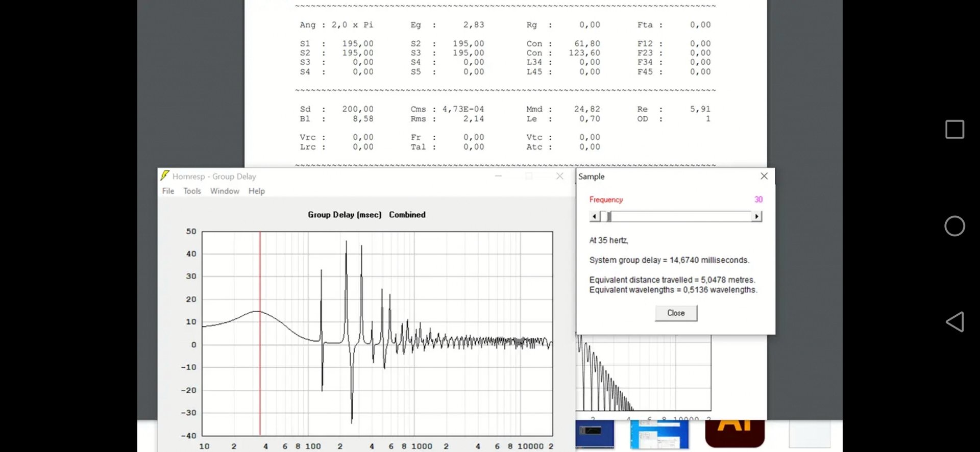
Task: Click the Hornresp lightning bolt window icon
Action: coord(165,176)
